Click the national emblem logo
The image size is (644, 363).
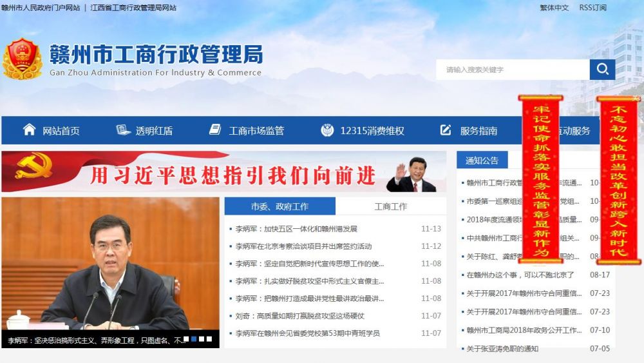[x=22, y=59]
